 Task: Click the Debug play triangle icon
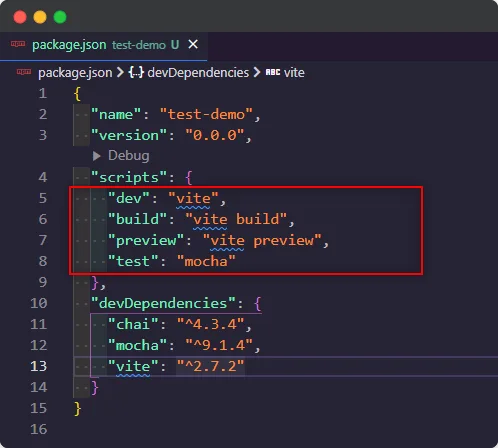click(97, 156)
